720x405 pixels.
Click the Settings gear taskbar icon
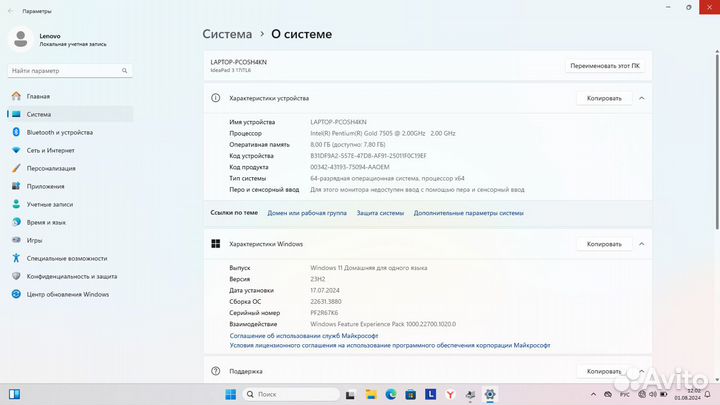pyautogui.click(x=490, y=394)
